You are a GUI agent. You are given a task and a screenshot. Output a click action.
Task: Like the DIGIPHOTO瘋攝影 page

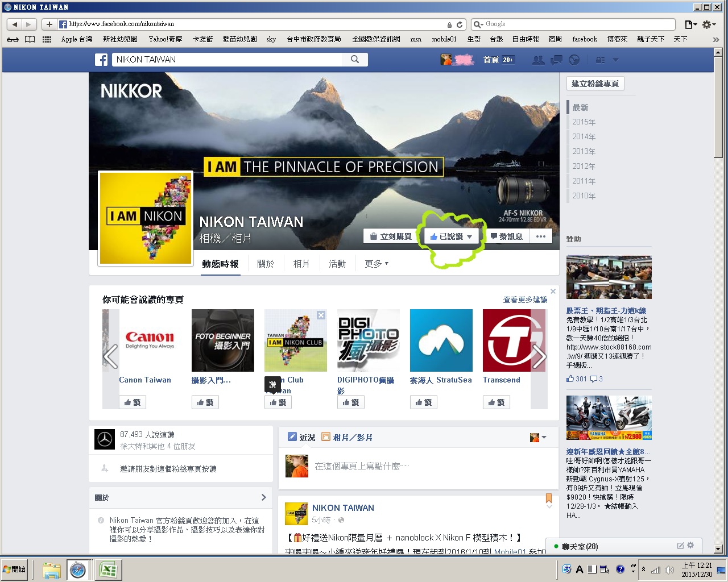click(x=351, y=402)
